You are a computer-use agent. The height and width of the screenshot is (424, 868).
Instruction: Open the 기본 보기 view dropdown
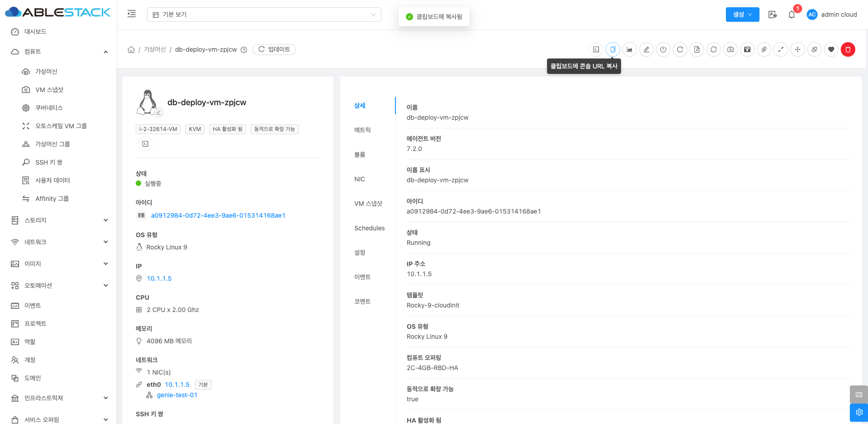264,15
